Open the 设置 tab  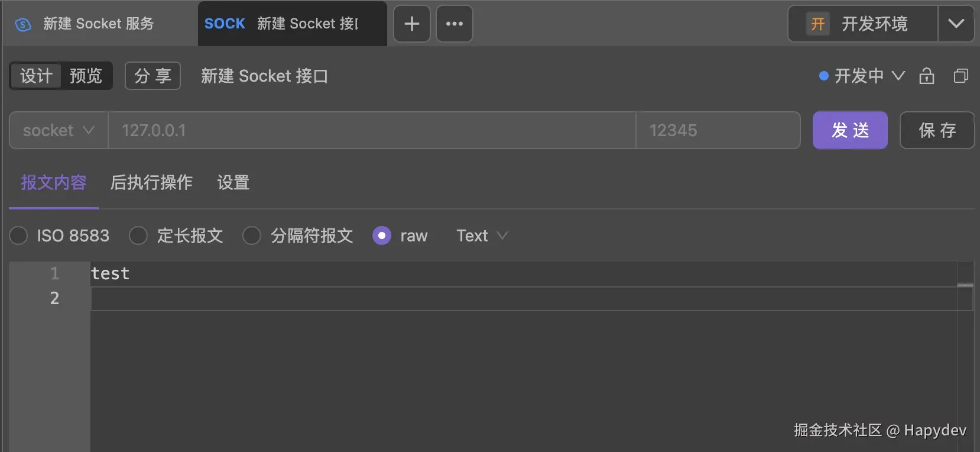233,182
